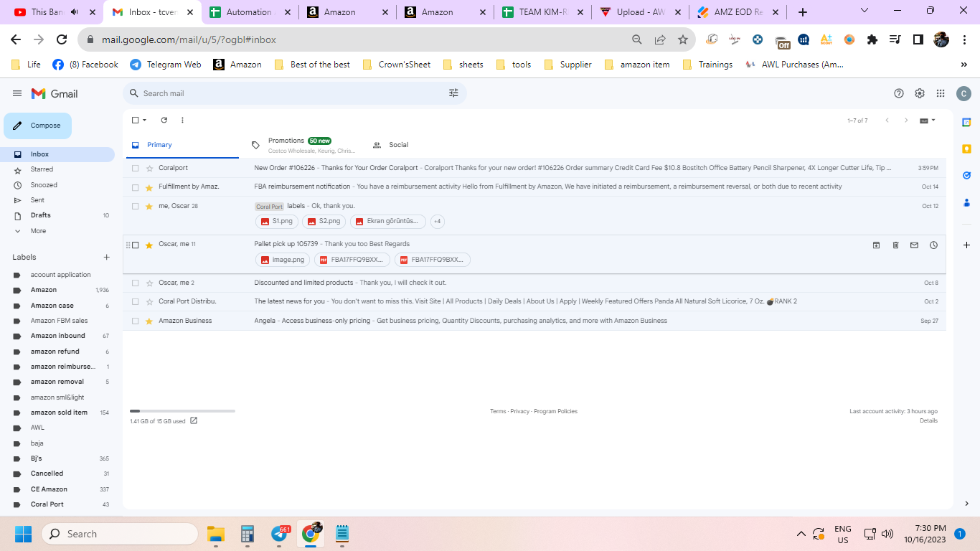Open the S1.png attachment chip

[277, 221]
